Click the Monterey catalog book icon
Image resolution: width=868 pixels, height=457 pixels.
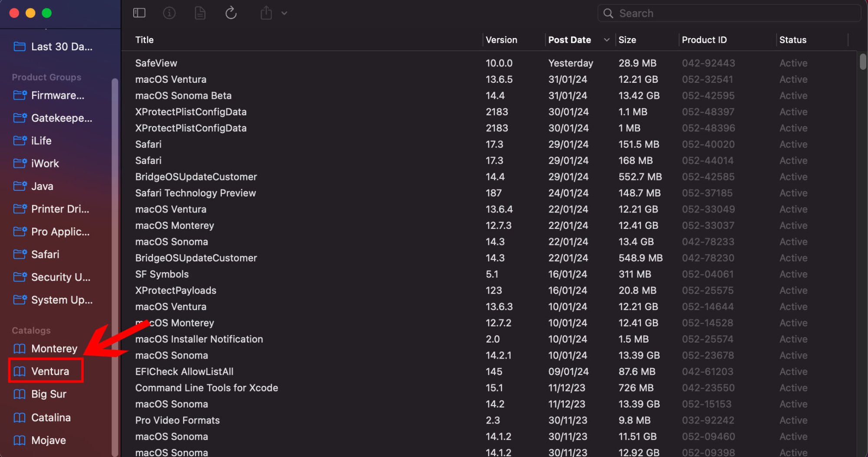click(20, 349)
